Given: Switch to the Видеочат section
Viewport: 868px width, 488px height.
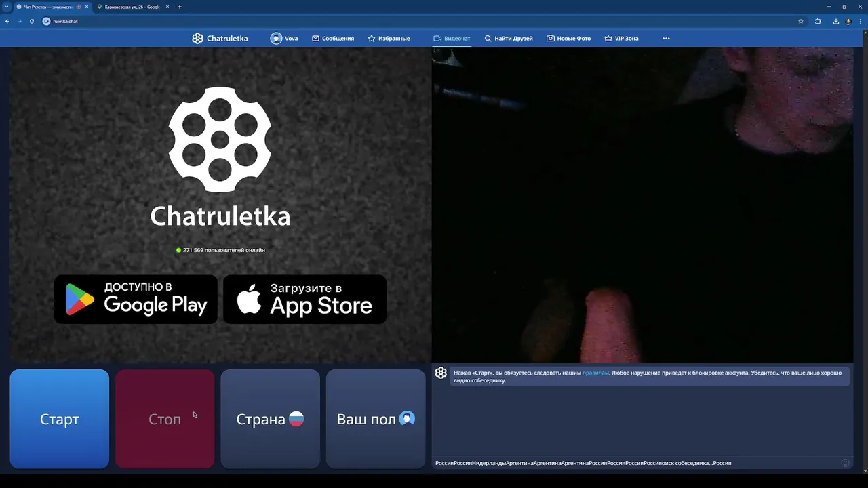Looking at the screenshot, I should coord(452,39).
